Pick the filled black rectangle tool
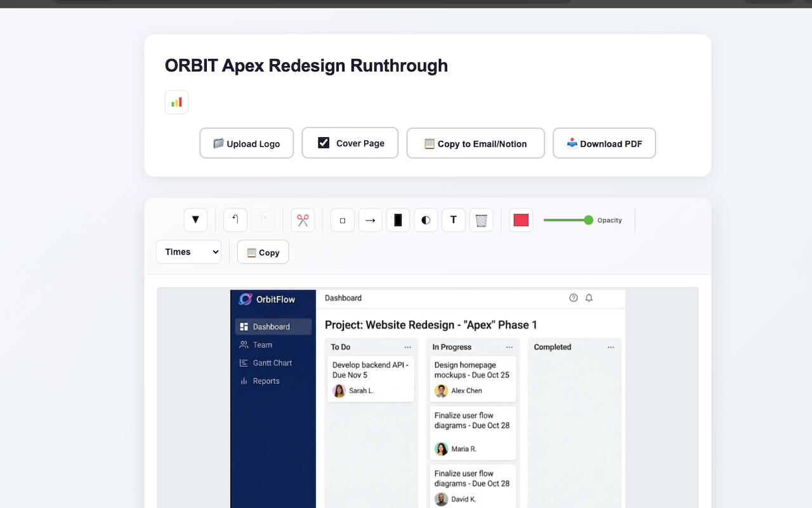 pos(398,220)
